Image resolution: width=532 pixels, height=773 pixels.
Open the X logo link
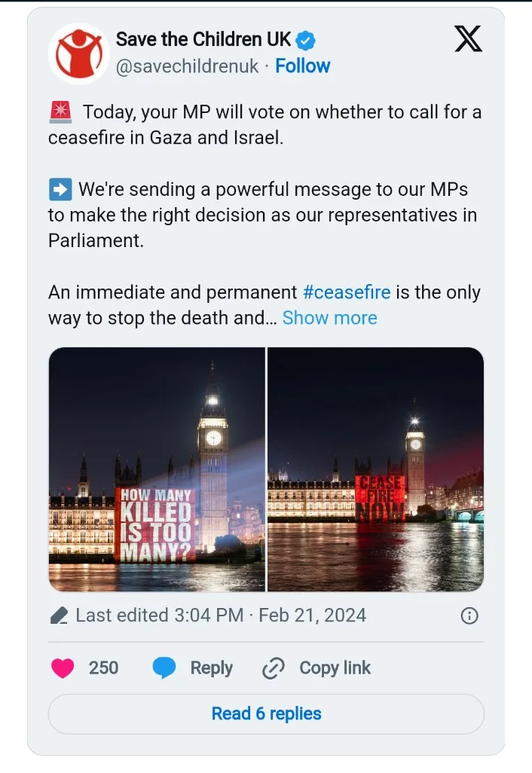point(468,39)
